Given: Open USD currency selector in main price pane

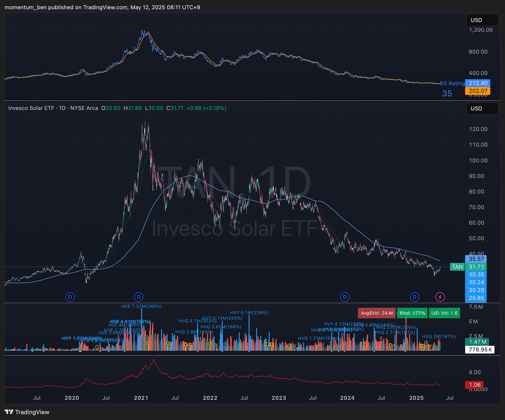Looking at the screenshot, I should [482, 108].
